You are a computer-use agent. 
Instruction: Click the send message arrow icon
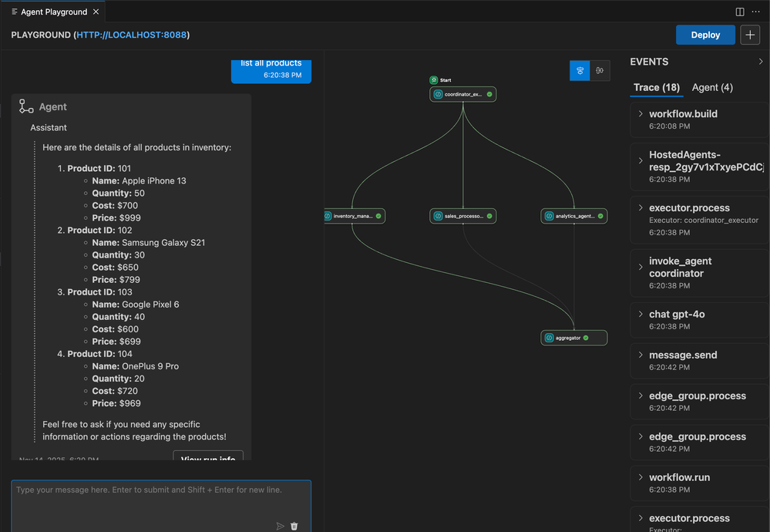click(x=281, y=526)
